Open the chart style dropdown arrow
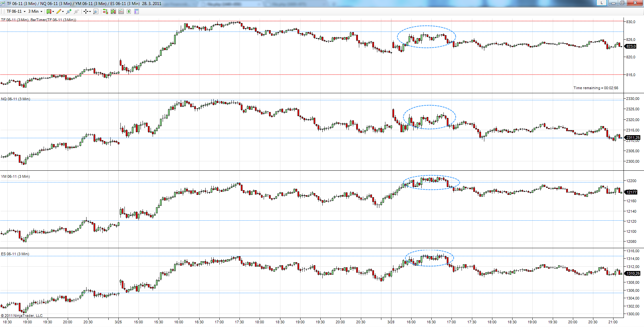644x327 pixels. click(x=53, y=11)
